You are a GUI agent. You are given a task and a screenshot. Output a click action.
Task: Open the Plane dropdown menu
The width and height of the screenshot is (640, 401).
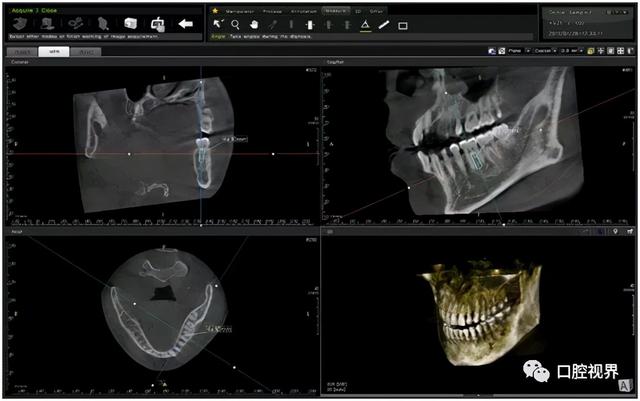(x=521, y=49)
